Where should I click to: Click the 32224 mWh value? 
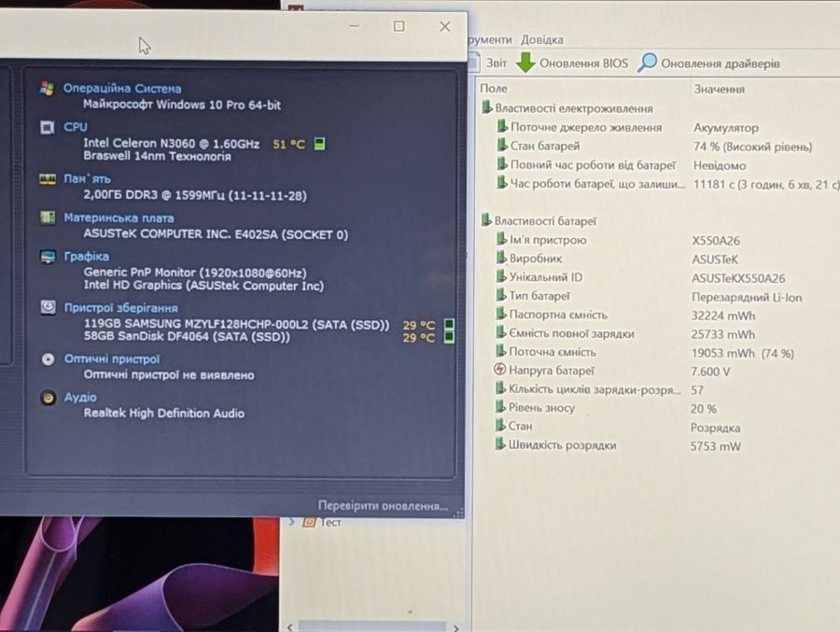pos(722,316)
